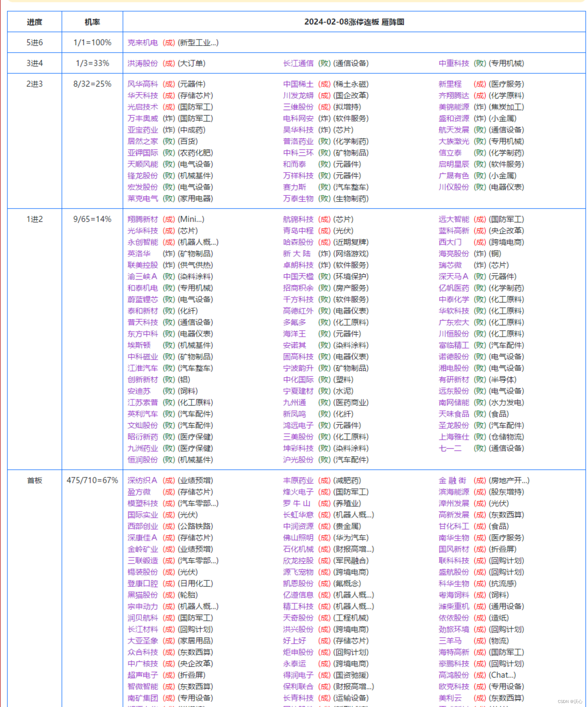Open 万泰生物 stock link
This screenshot has width=588, height=707.
point(298,198)
